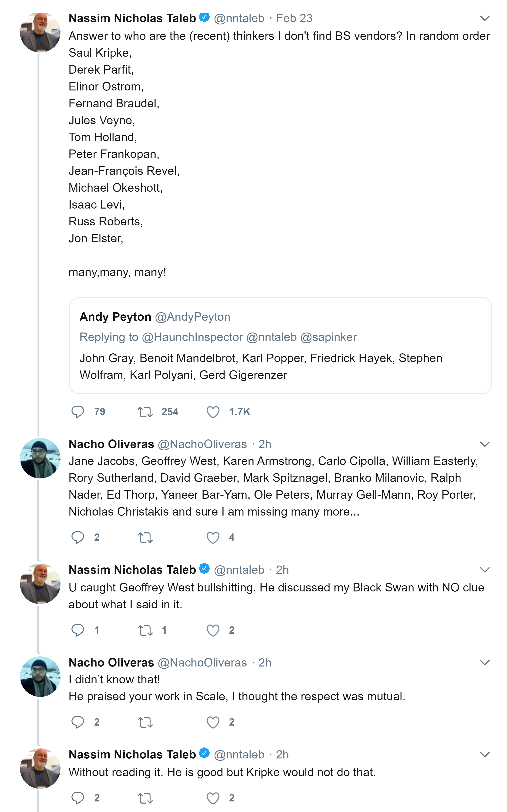507x812 pixels.
Task: Open the Feb 23 timestamp link
Action: tap(294, 18)
